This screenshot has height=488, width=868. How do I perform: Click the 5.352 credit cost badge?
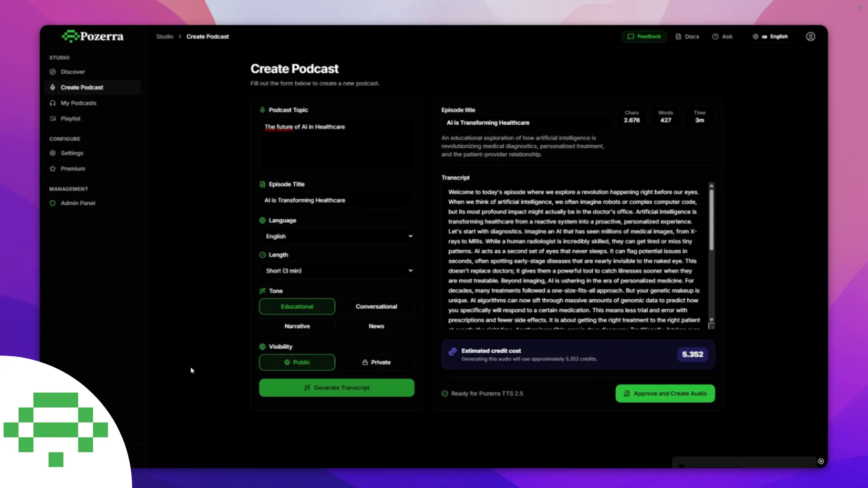[x=693, y=354]
